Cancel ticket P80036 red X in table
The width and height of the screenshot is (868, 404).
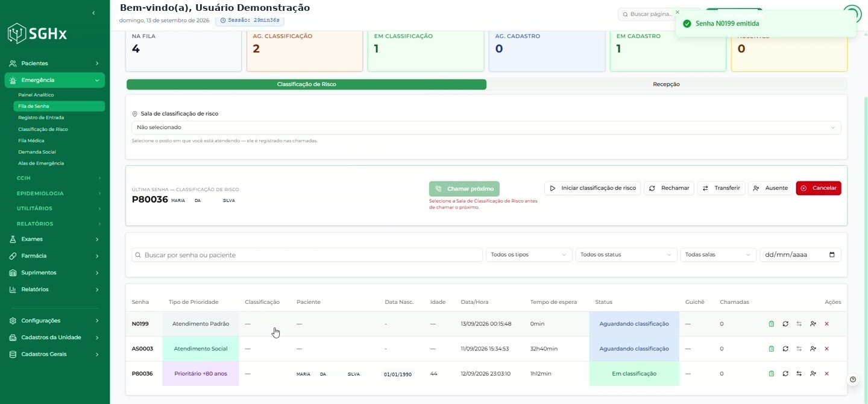(x=826, y=374)
